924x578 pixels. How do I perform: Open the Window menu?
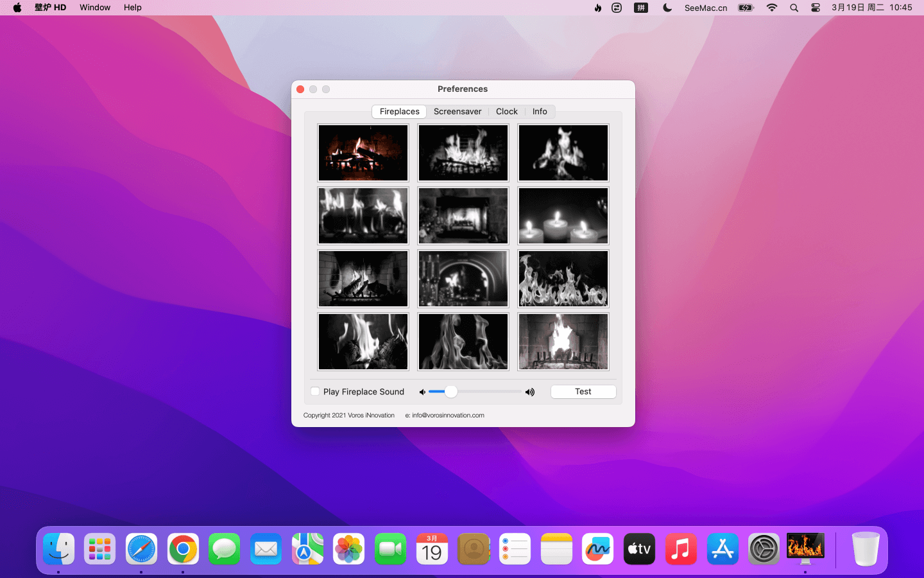click(95, 8)
